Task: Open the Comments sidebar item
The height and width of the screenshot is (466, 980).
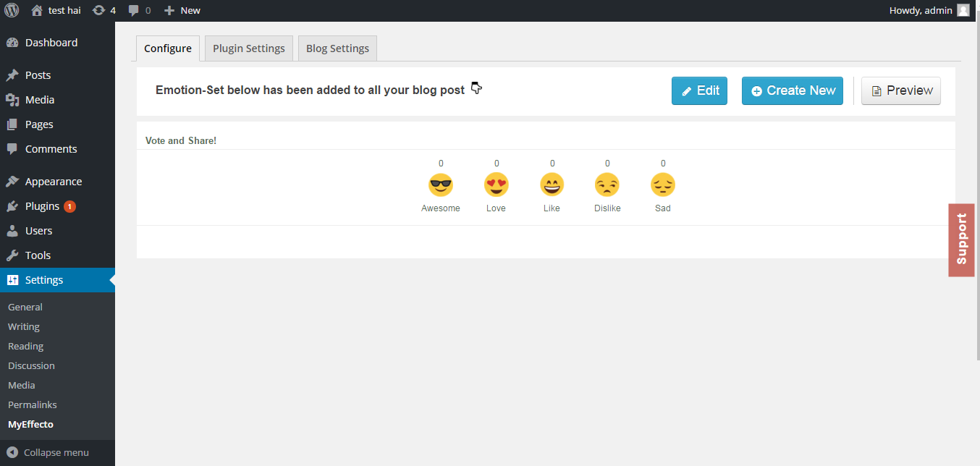Action: [x=57, y=149]
